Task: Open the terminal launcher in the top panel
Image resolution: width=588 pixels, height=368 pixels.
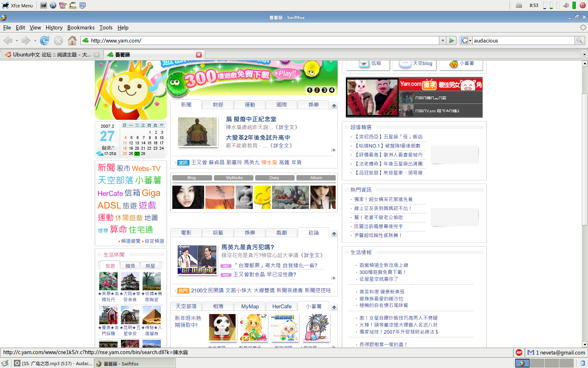Action: [43, 5]
